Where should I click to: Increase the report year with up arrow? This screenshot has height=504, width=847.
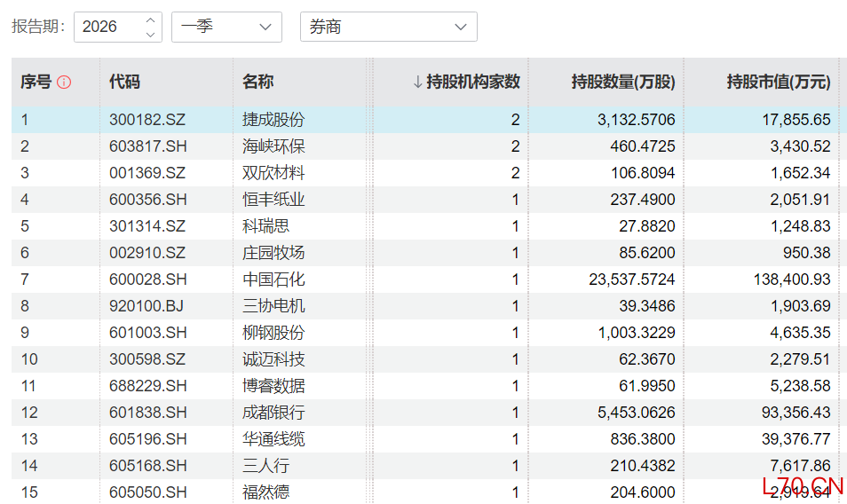tap(151, 20)
